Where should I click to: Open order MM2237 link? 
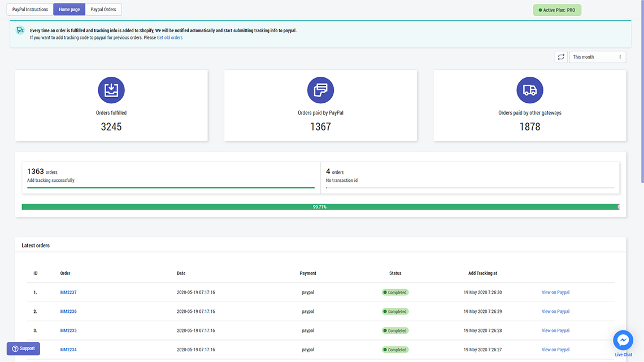point(68,292)
